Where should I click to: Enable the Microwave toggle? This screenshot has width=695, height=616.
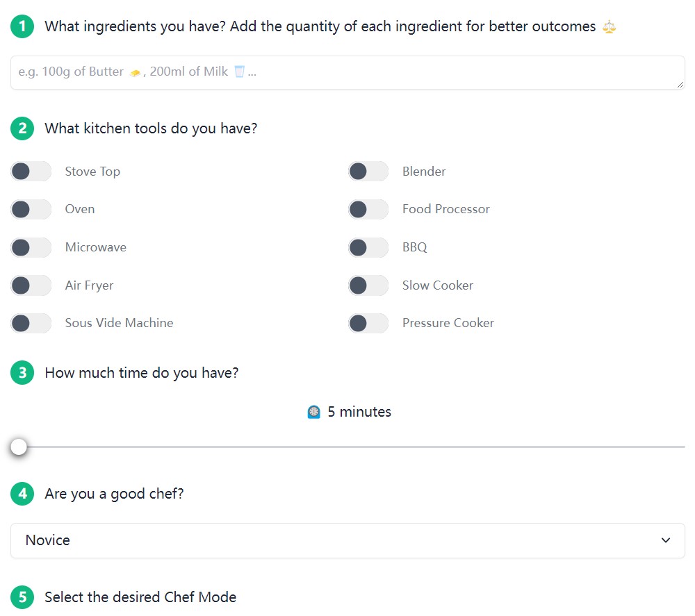point(31,247)
